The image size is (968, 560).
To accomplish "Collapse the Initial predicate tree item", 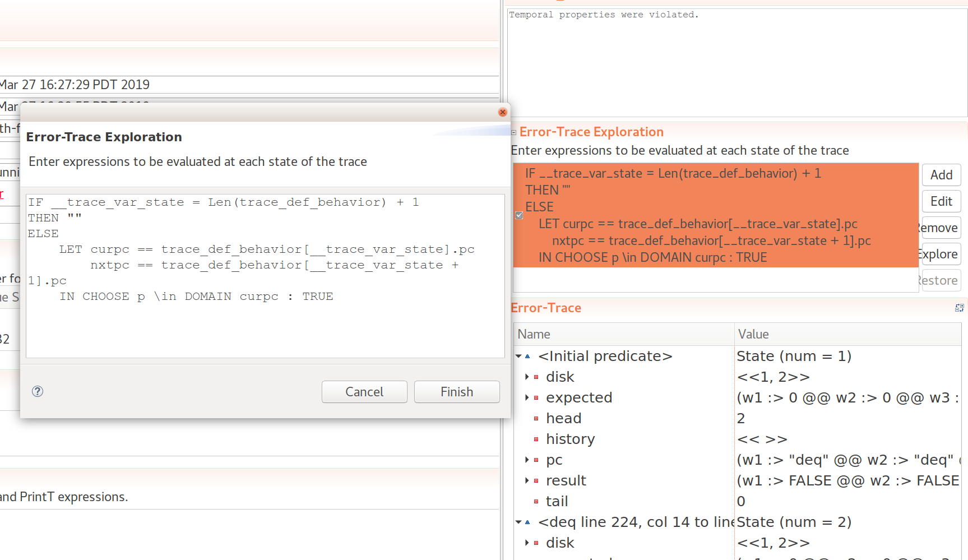I will [518, 356].
